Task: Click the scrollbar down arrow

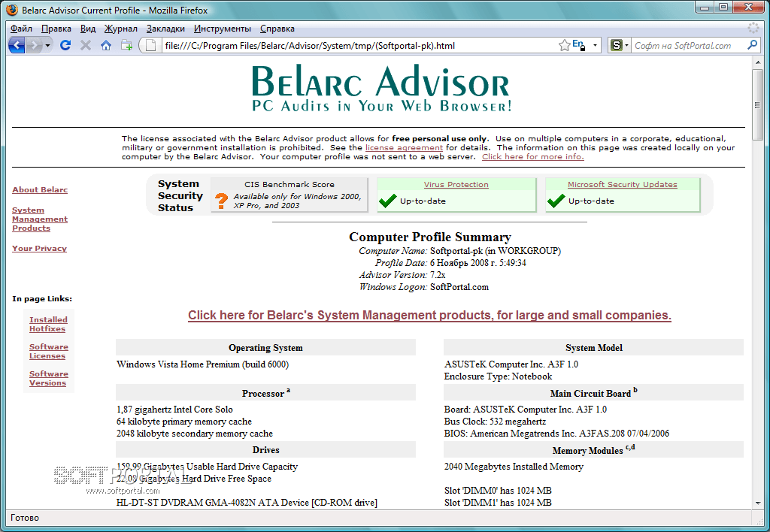Action: [x=758, y=503]
